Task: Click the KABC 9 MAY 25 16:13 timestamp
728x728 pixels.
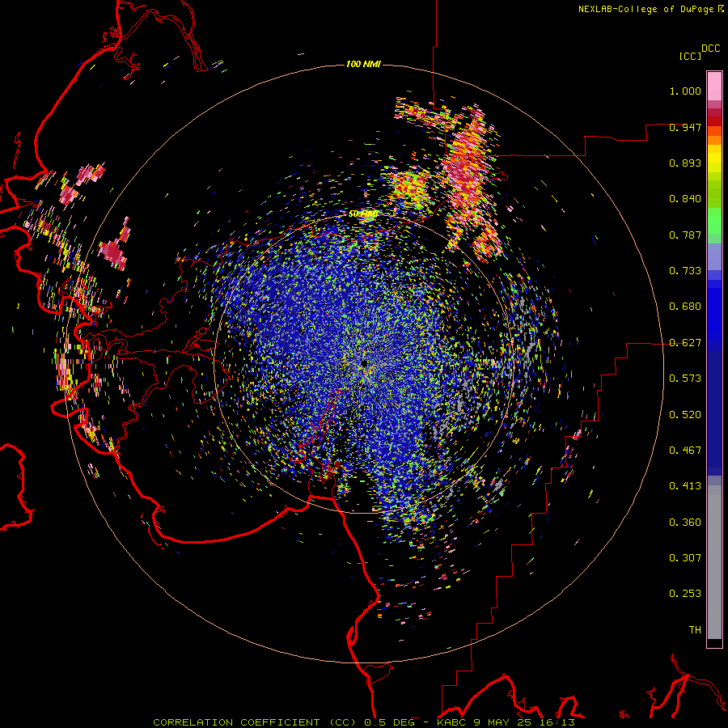Action: tap(506, 722)
